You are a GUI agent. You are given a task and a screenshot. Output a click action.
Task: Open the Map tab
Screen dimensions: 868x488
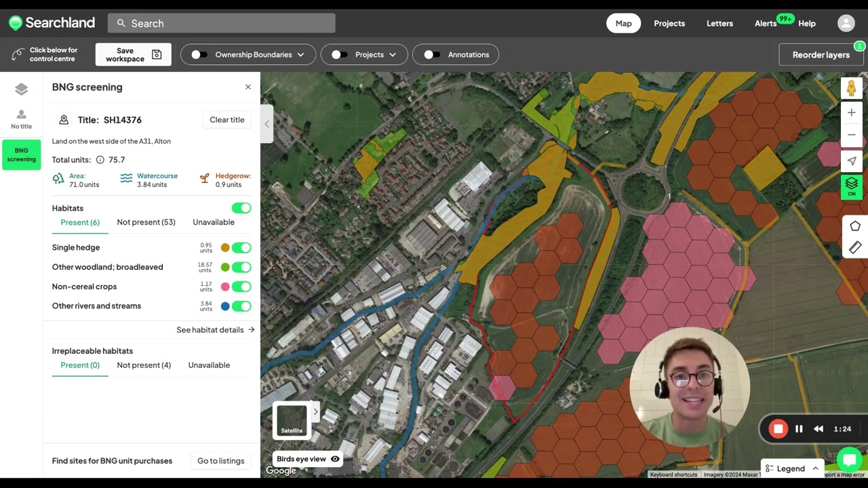pos(623,23)
